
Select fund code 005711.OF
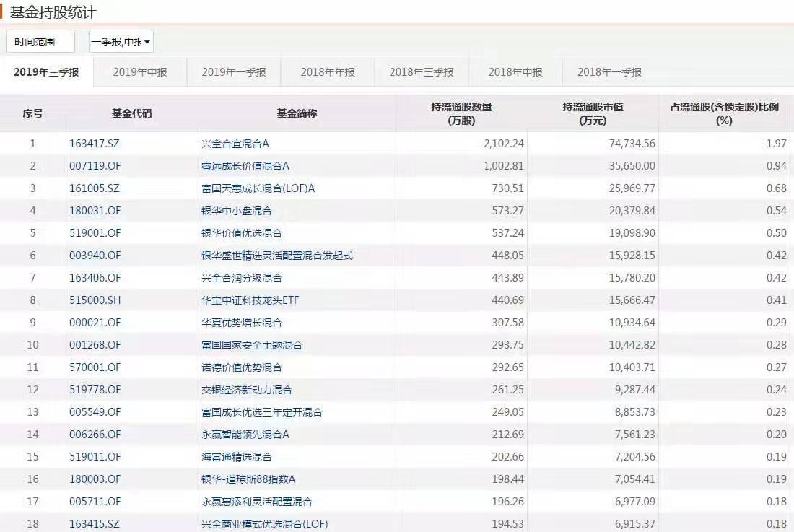95,501
